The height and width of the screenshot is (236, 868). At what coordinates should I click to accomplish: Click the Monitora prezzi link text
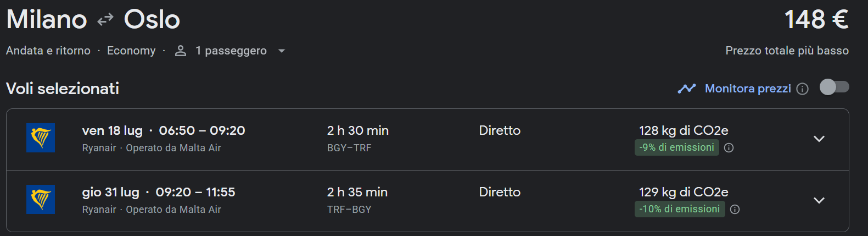click(748, 89)
